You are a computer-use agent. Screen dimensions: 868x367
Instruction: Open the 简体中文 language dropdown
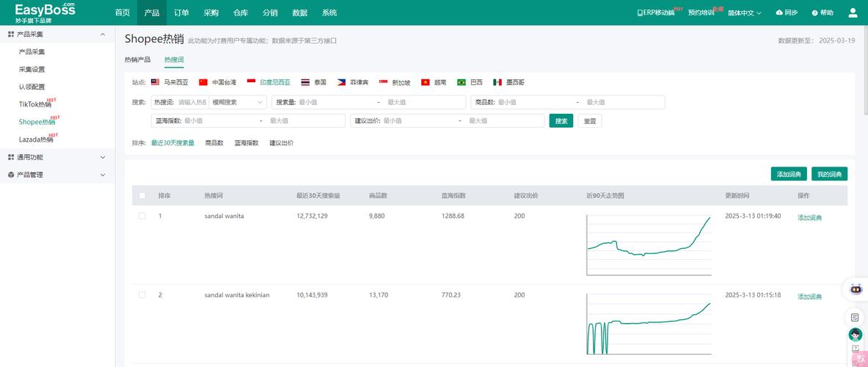[745, 12]
